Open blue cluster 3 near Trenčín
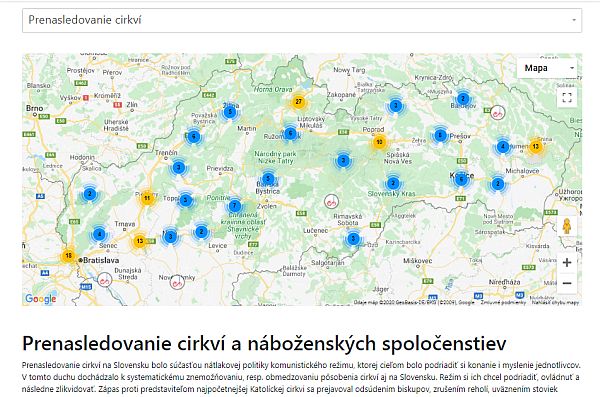The height and width of the screenshot is (397, 600). (x=178, y=167)
